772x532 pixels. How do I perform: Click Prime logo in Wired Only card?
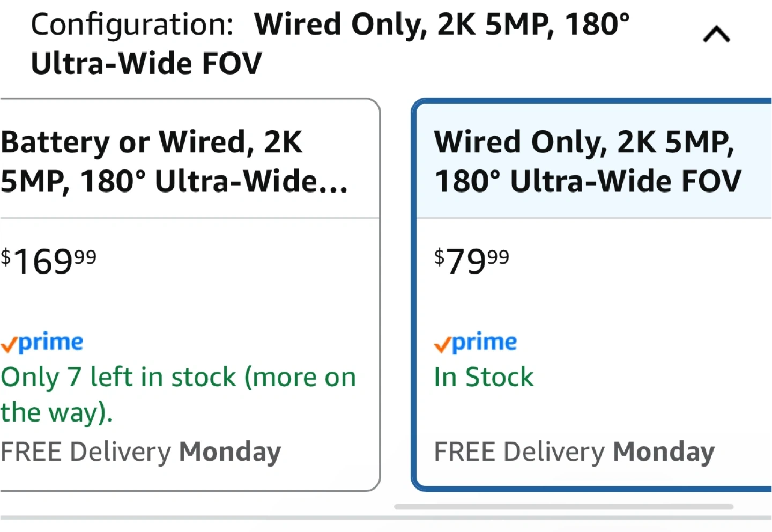[x=476, y=342]
